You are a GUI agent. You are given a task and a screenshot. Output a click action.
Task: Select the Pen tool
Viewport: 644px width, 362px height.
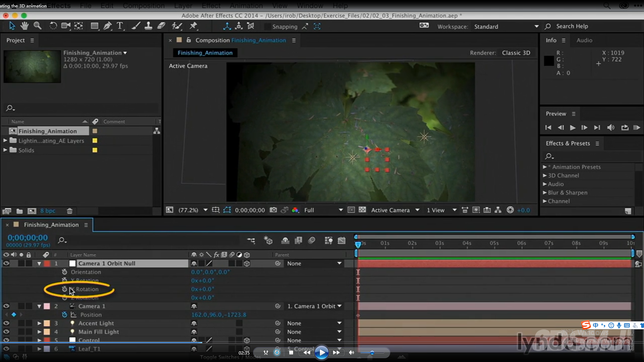coord(107,26)
